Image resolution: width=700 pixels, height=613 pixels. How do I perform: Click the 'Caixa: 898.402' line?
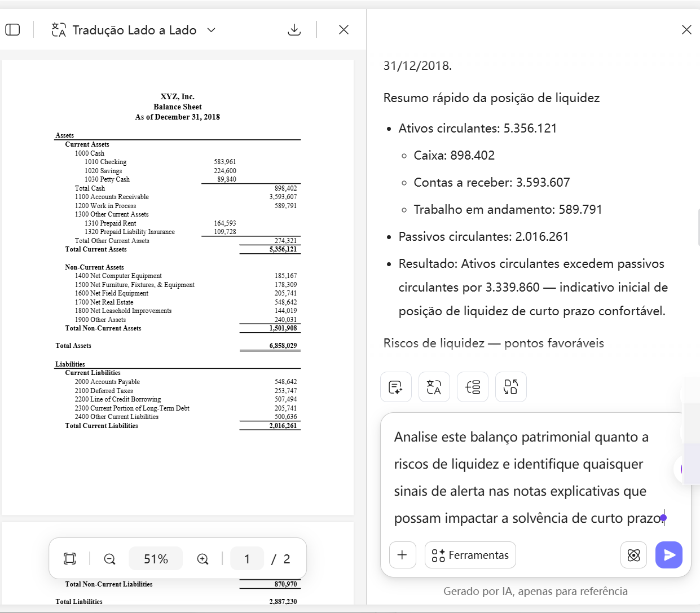[454, 155]
